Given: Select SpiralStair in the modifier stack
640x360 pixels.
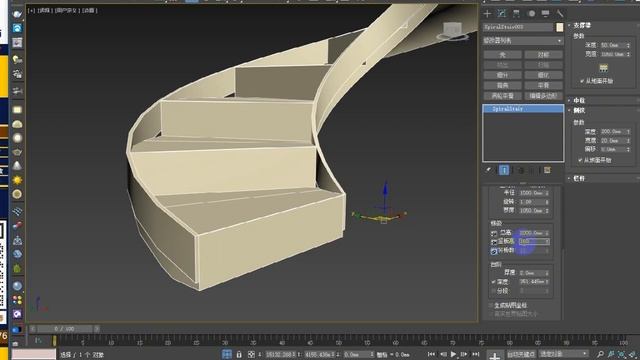Looking at the screenshot, I should pos(523,109).
